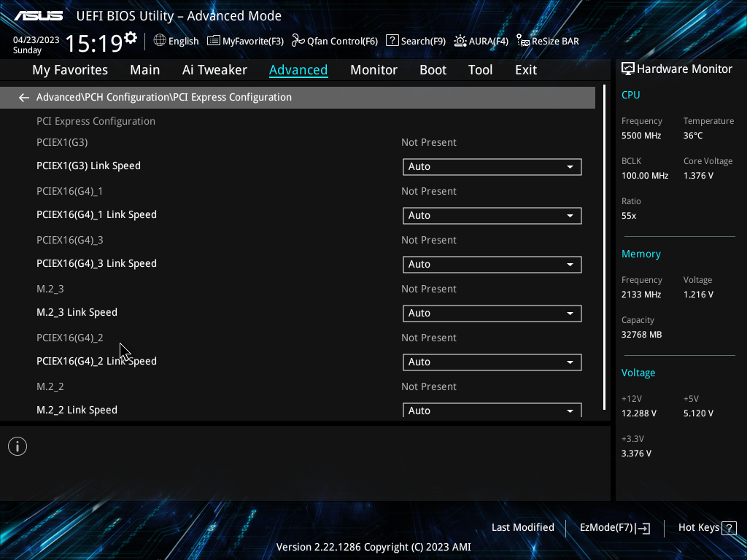Open Search(F9) question mark icon

pyautogui.click(x=392, y=41)
